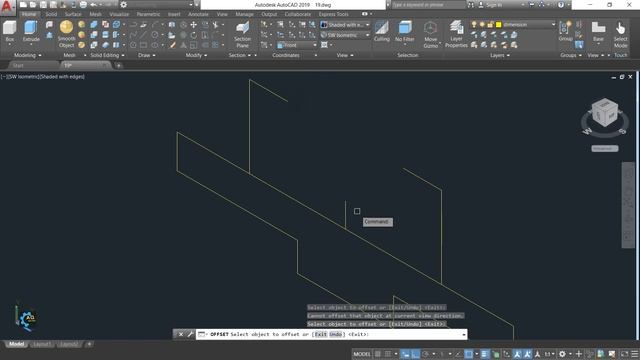Expand the Modify panel
640x360 pixels.
pos(196,55)
